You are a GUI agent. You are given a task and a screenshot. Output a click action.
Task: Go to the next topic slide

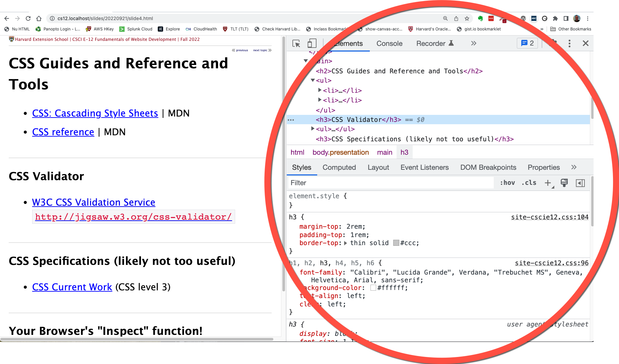pos(262,50)
